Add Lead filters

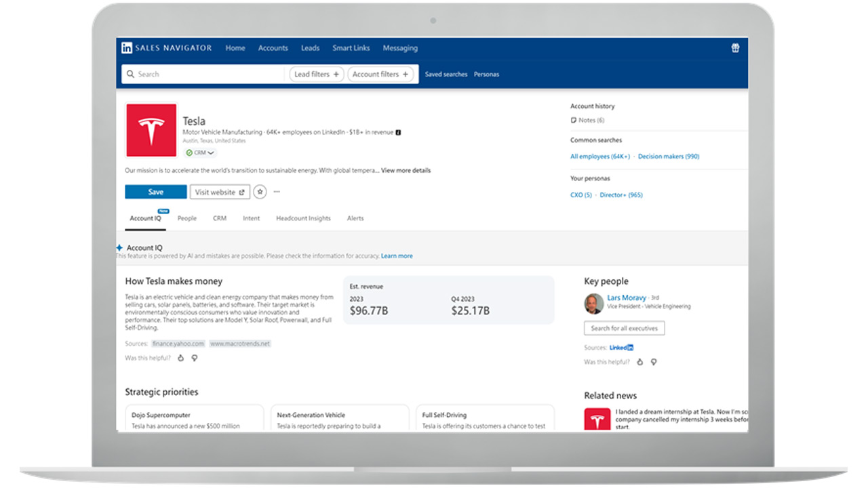point(317,75)
